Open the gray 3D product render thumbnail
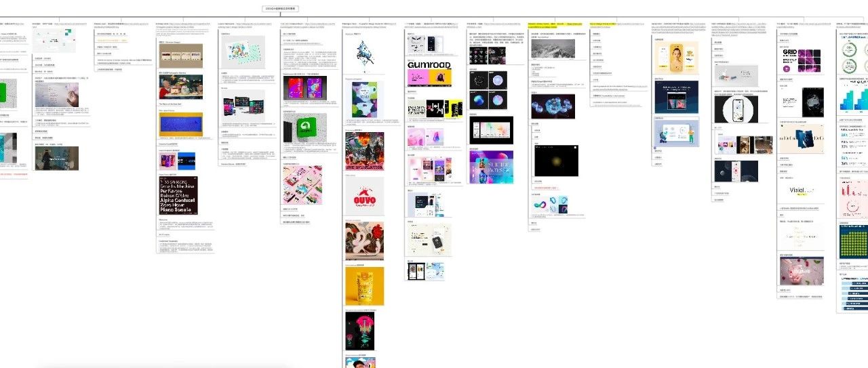 (x=736, y=75)
